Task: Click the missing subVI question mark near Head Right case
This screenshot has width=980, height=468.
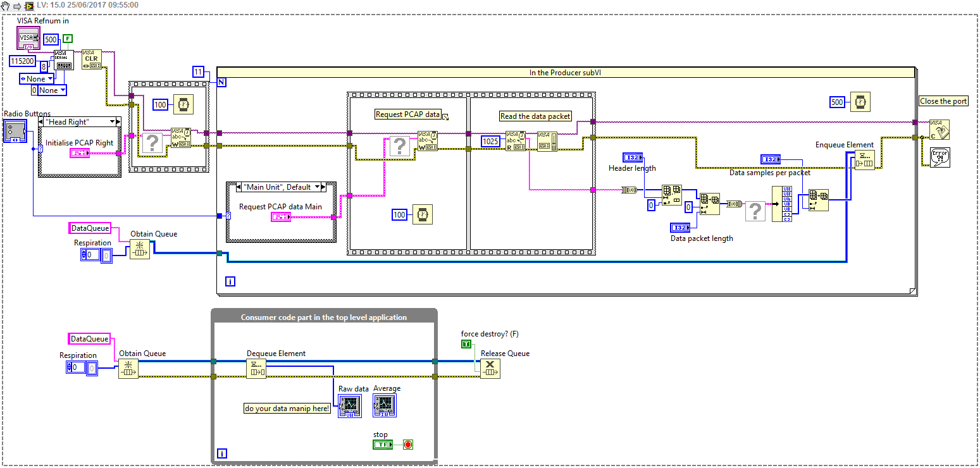Action: tap(152, 144)
